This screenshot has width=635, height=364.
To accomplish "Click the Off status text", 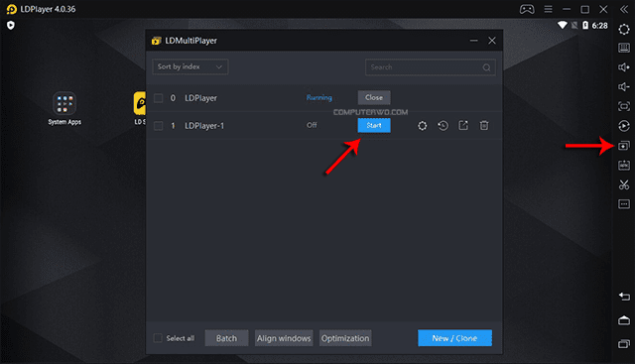I will pos(312,125).
